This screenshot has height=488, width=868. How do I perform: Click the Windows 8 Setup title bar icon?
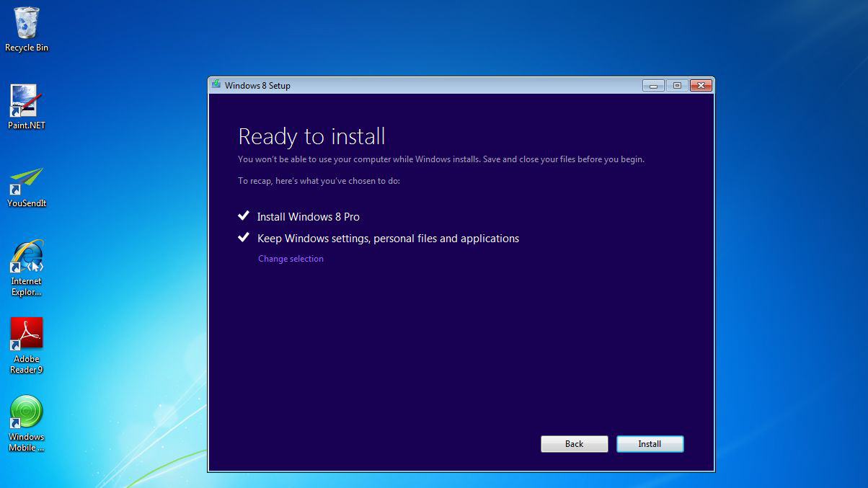point(216,85)
